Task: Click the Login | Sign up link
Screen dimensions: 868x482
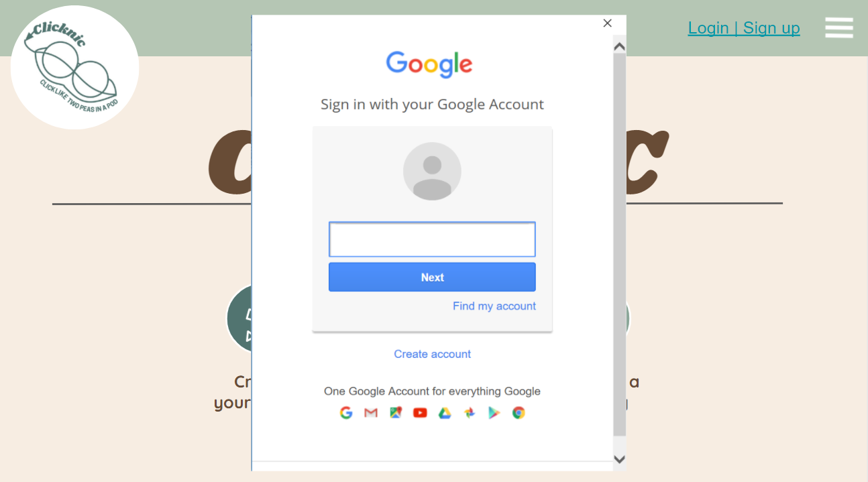Action: tap(744, 28)
